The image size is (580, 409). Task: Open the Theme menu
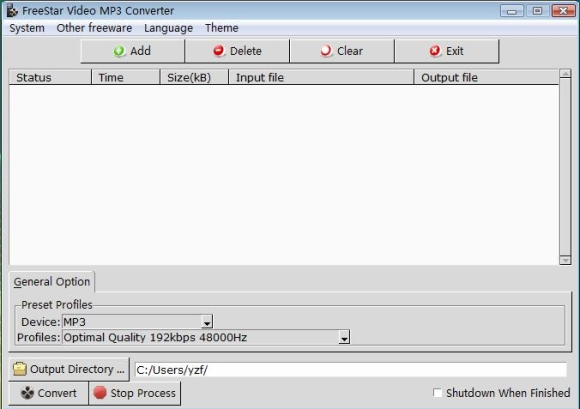tap(222, 28)
